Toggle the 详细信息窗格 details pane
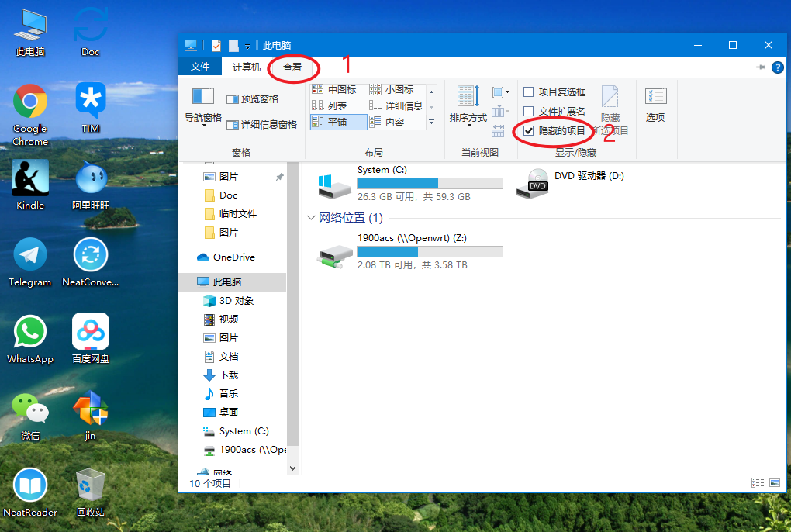The height and width of the screenshot is (532, 791). tap(261, 124)
